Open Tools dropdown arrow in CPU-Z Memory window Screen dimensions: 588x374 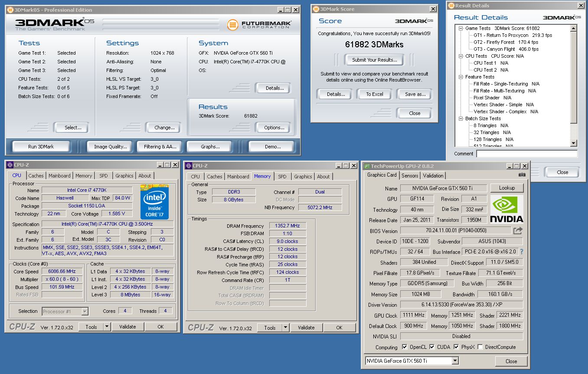tap(285, 328)
